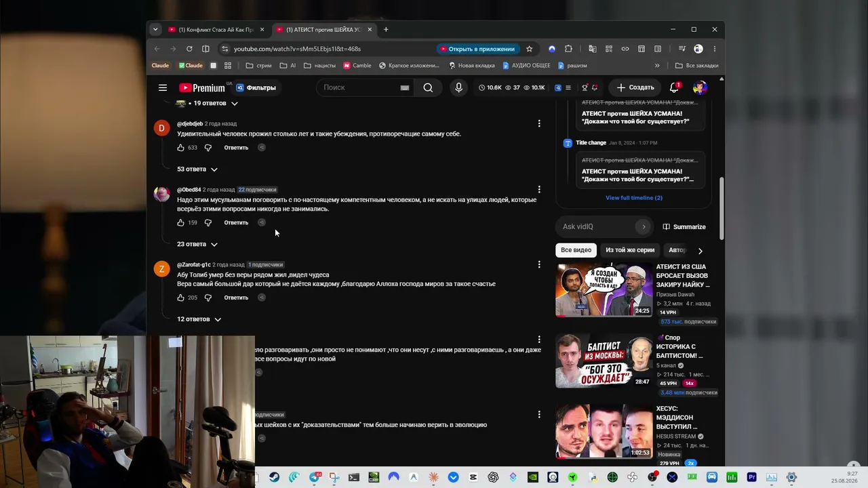Click the Открыть в приложении button
Screen dimensions: 868x488
pos(477,49)
